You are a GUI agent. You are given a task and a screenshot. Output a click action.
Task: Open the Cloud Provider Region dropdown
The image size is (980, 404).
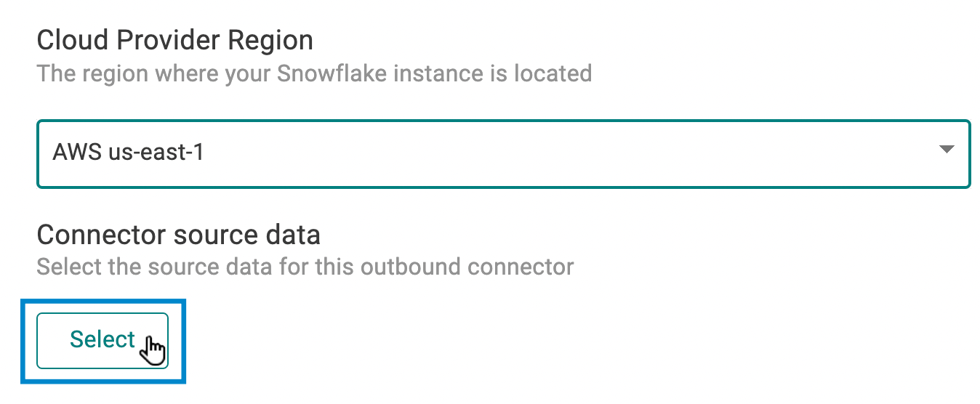click(503, 153)
